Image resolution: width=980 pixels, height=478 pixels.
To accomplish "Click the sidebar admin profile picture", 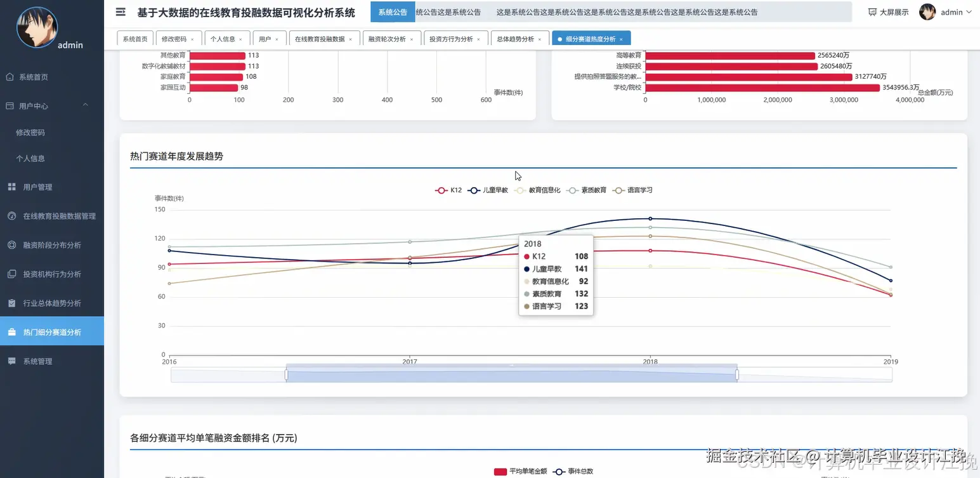I will tap(37, 27).
